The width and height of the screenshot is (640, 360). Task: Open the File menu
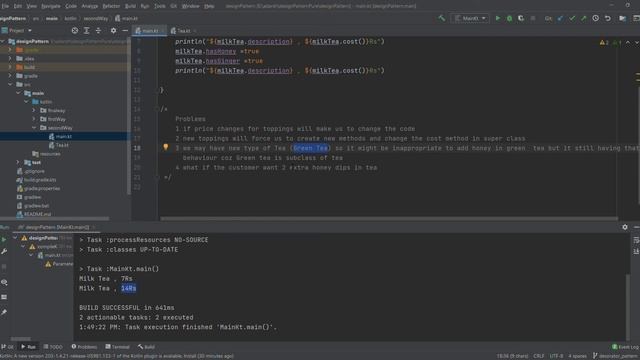[5, 6]
